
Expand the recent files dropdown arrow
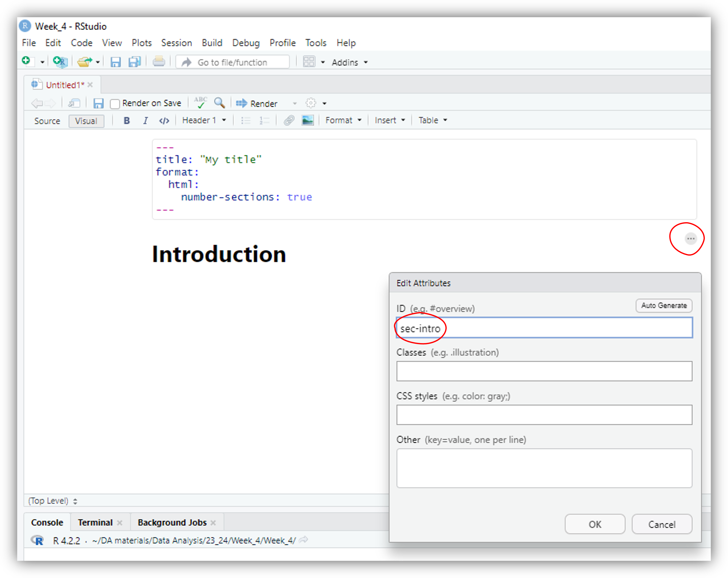pyautogui.click(x=98, y=62)
